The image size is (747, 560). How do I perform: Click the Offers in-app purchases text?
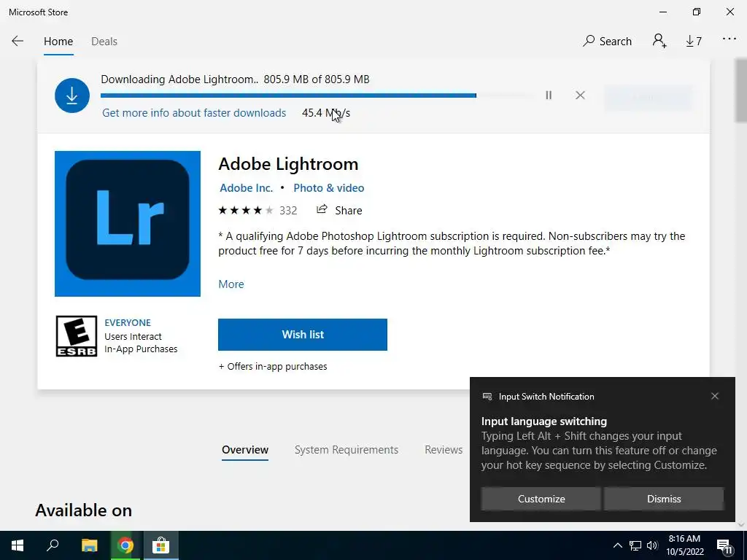(x=273, y=366)
